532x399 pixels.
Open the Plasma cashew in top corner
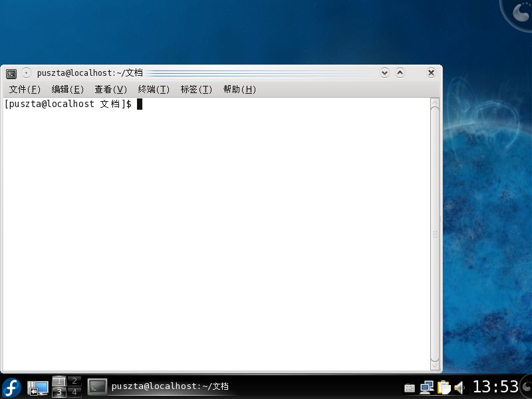pos(519,13)
